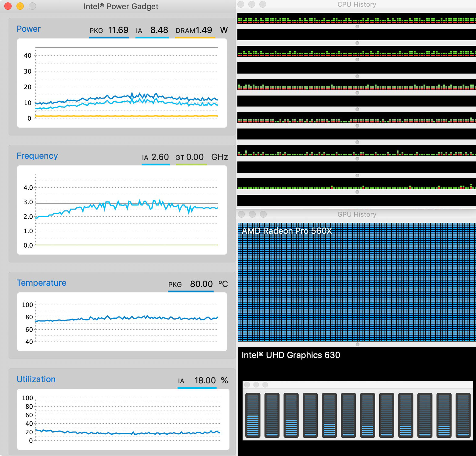Click the Intel UHD Graphics 630 label

tap(291, 355)
